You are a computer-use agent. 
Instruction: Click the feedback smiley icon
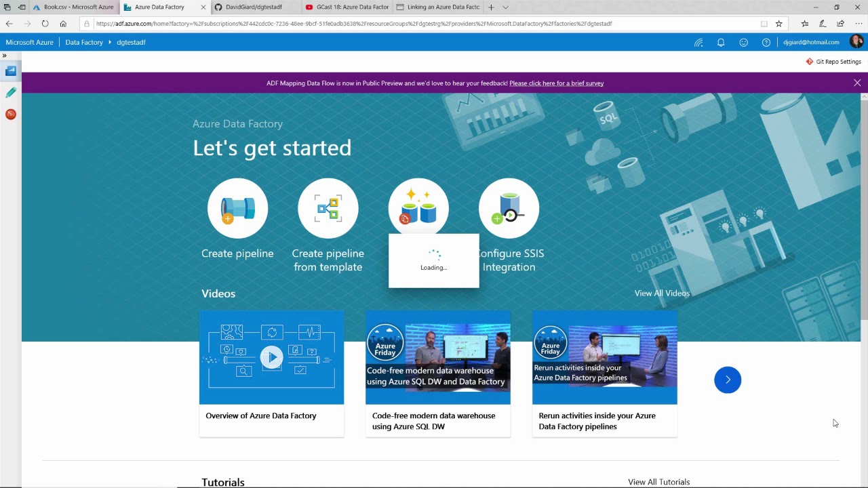pyautogui.click(x=744, y=42)
